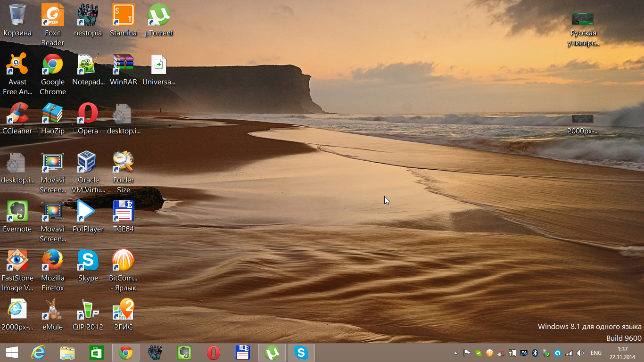Select the eMule desktop shortcut

[53, 315]
